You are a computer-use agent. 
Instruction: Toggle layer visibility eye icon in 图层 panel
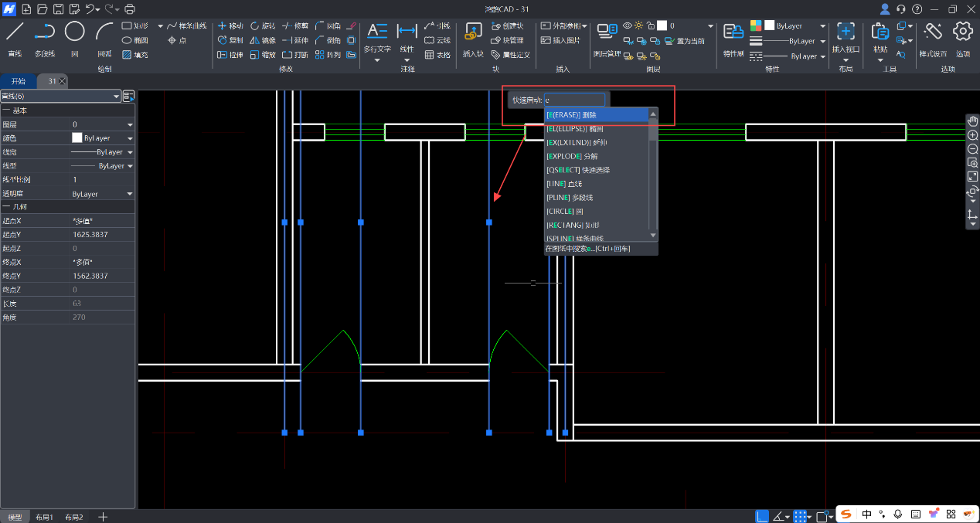pyautogui.click(x=628, y=25)
